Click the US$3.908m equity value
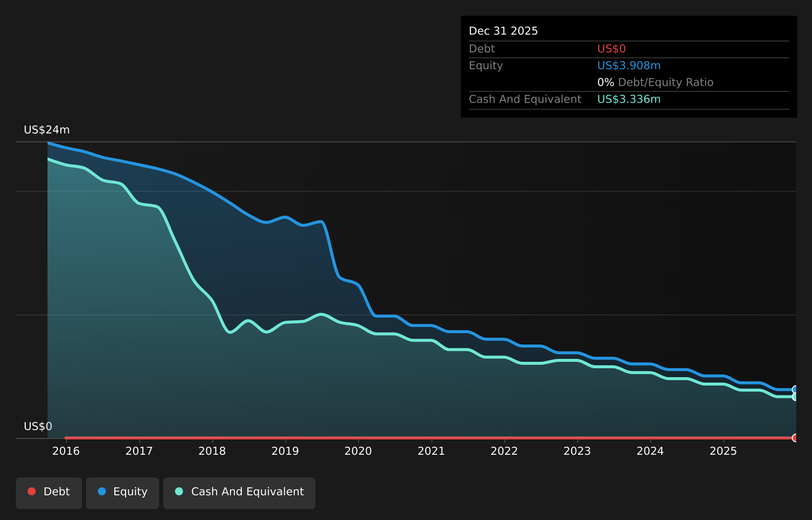Viewport: 812px width, 520px height. point(629,66)
